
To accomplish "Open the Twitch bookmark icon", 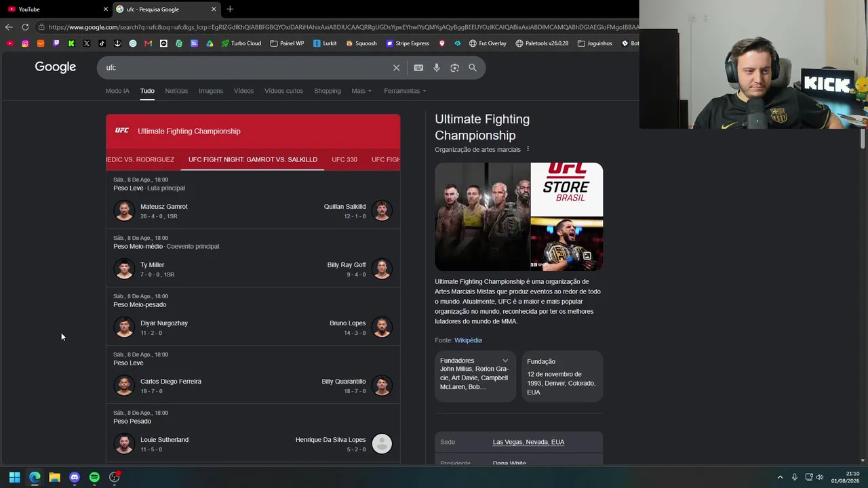I will [x=56, y=43].
